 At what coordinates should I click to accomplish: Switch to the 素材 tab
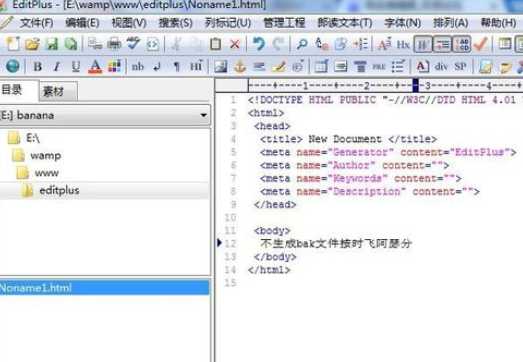coord(59,91)
